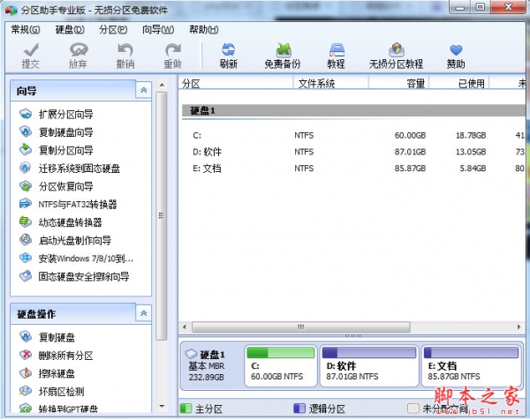The width and height of the screenshot is (530, 420).
Task: Click 5.84GB used value for E:
Action: [473, 169]
